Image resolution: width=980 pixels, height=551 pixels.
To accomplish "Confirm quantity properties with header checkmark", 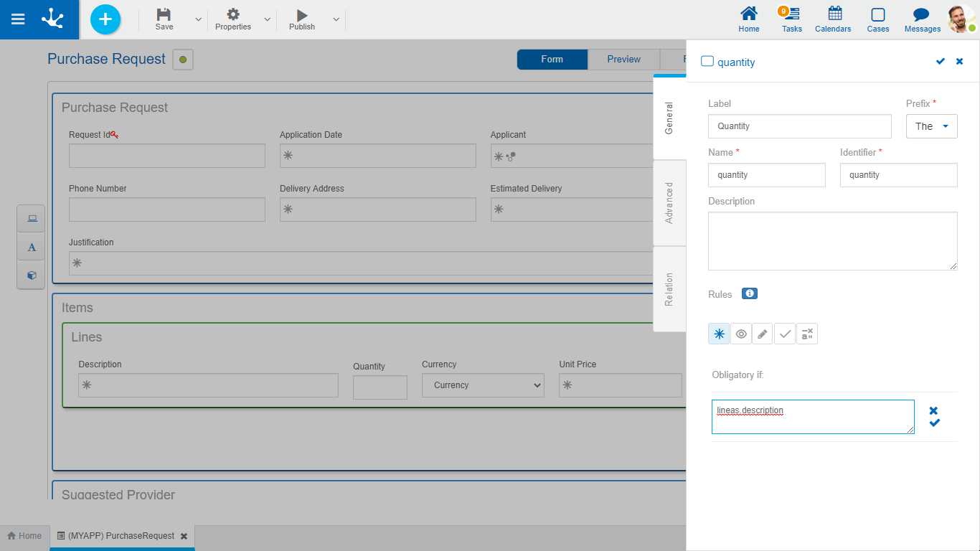I will (x=941, y=62).
